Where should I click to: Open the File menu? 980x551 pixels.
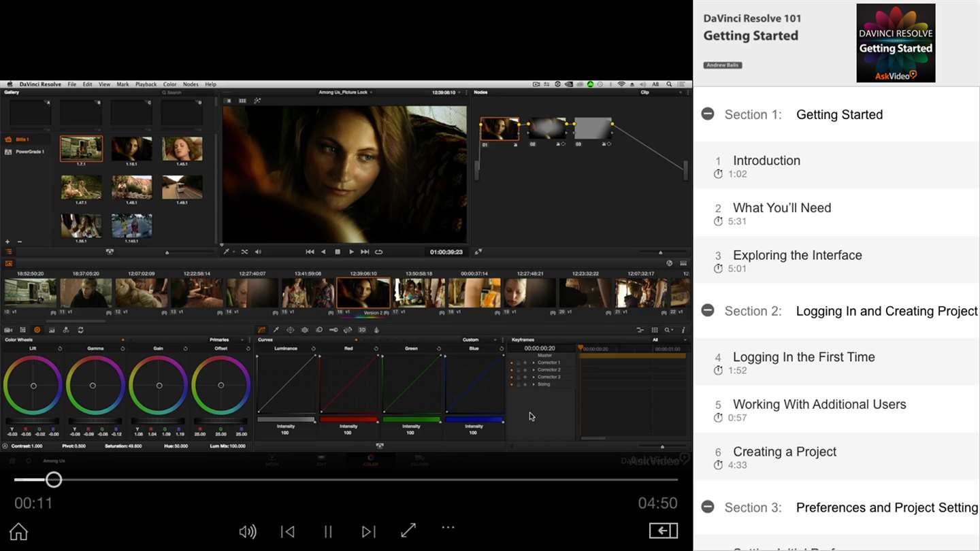tap(71, 84)
